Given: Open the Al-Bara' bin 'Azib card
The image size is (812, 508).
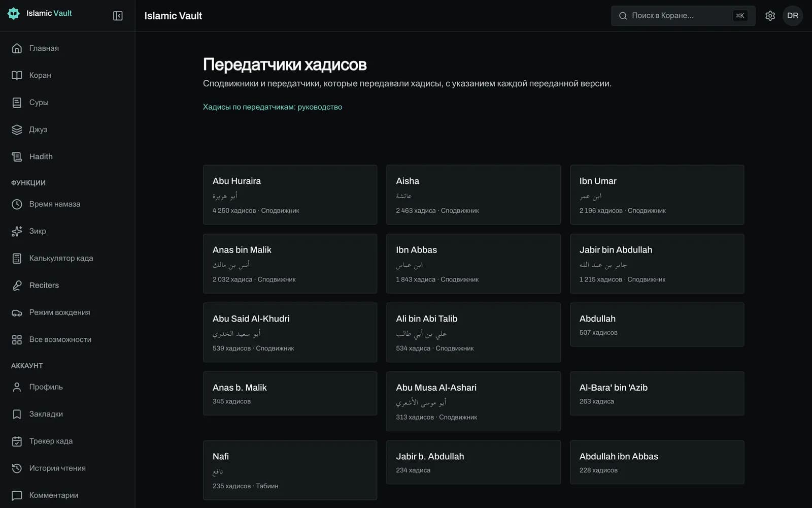Looking at the screenshot, I should [657, 393].
